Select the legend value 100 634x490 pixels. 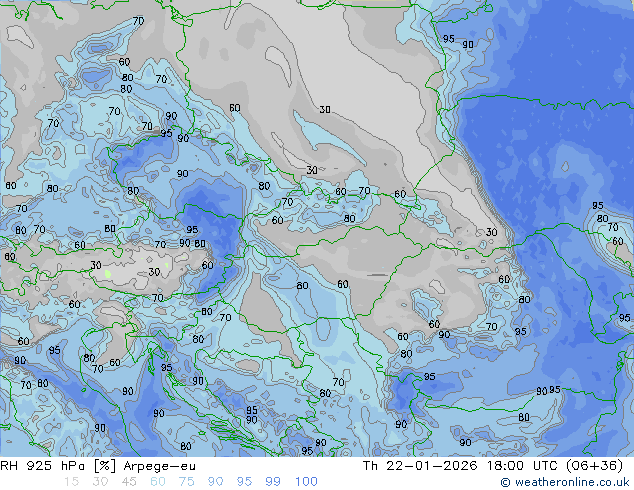pos(306,482)
